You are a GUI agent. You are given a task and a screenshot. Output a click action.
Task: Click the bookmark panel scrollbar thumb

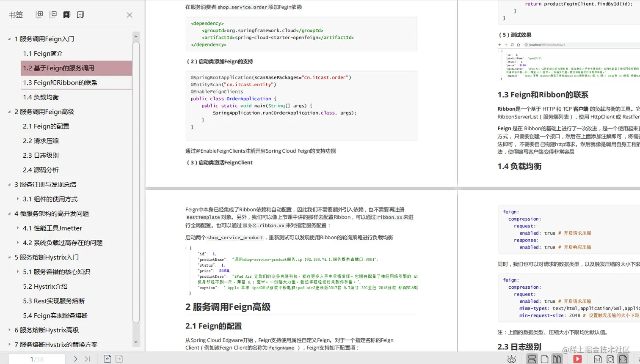(x=136, y=182)
